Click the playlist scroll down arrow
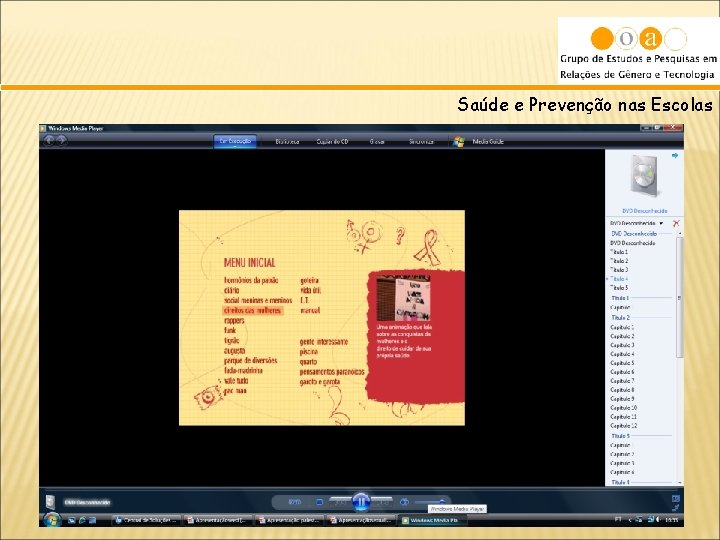 [680, 482]
